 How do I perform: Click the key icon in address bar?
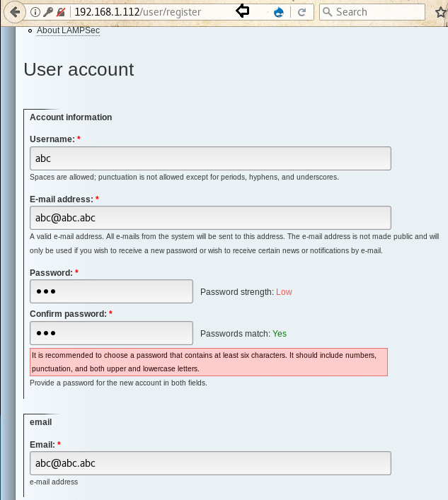(x=48, y=12)
